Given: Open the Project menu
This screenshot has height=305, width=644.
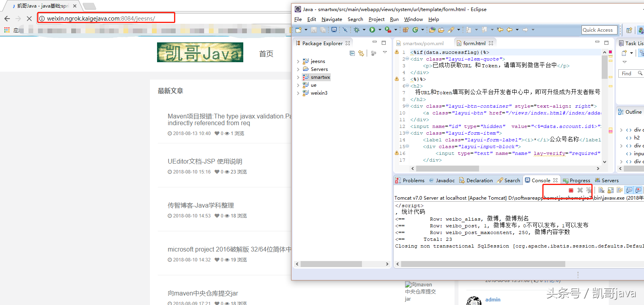Looking at the screenshot, I should pyautogui.click(x=376, y=19).
